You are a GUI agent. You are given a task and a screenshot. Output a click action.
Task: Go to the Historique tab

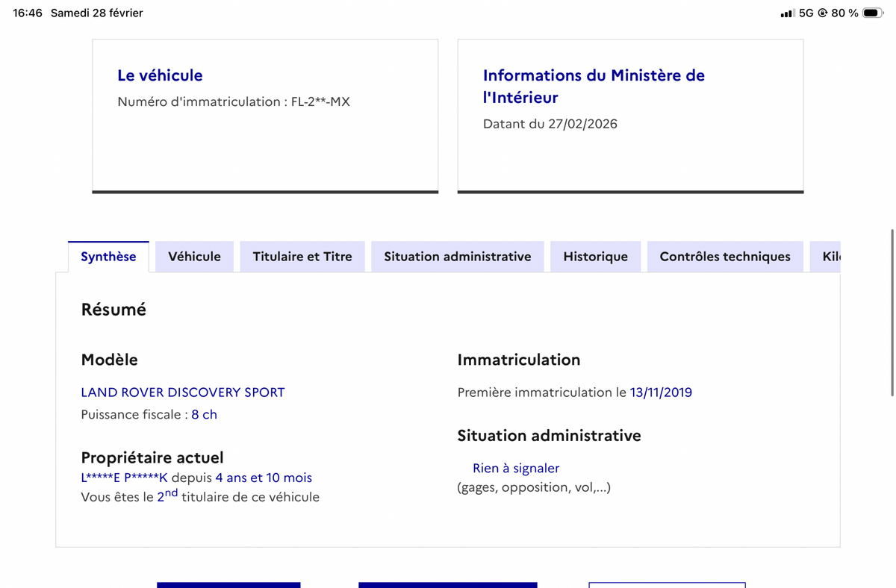(595, 256)
